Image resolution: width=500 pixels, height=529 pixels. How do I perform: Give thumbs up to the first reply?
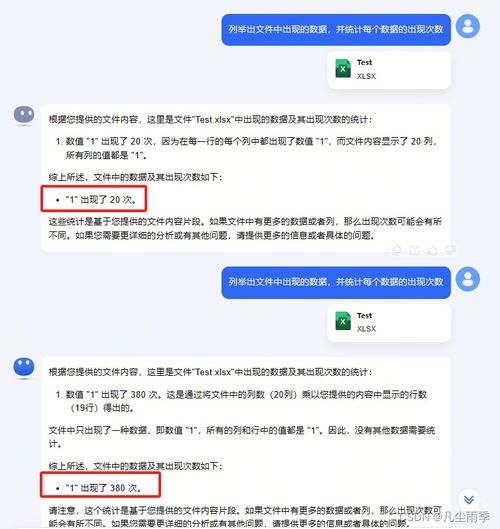[x=433, y=250]
